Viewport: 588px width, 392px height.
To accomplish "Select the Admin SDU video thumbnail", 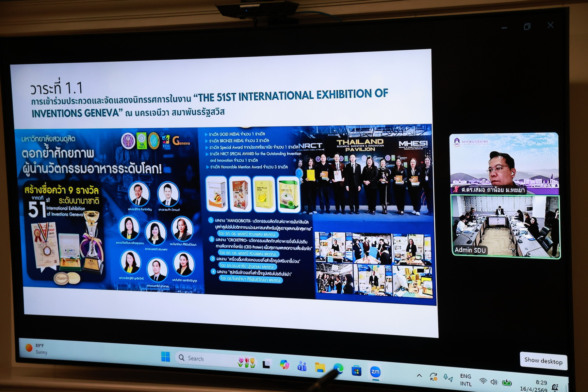I will pyautogui.click(x=505, y=227).
